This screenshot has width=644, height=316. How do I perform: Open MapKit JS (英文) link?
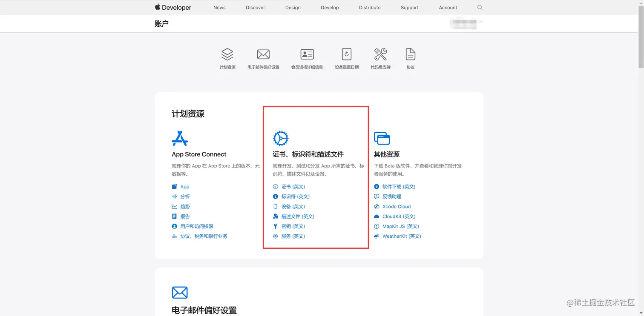pyautogui.click(x=401, y=226)
